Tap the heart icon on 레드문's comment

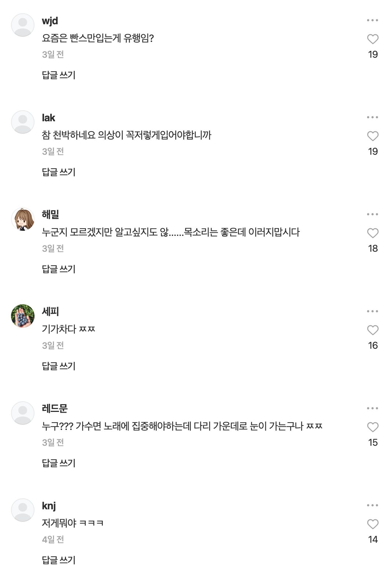[373, 427]
